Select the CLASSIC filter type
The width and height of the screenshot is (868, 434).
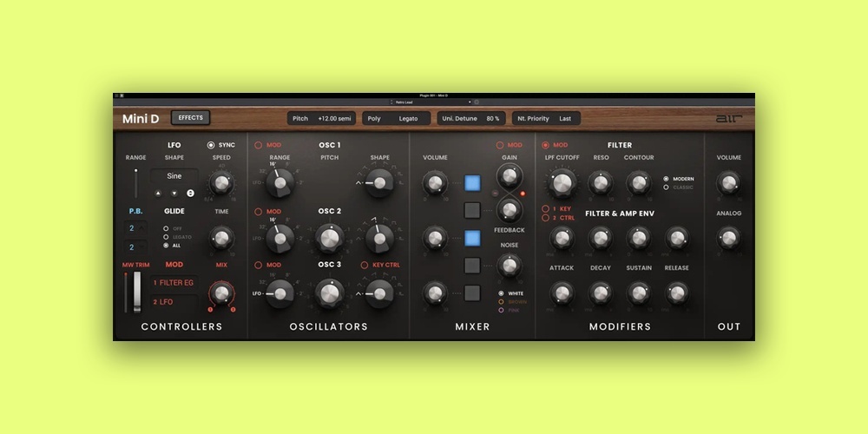tap(678, 187)
